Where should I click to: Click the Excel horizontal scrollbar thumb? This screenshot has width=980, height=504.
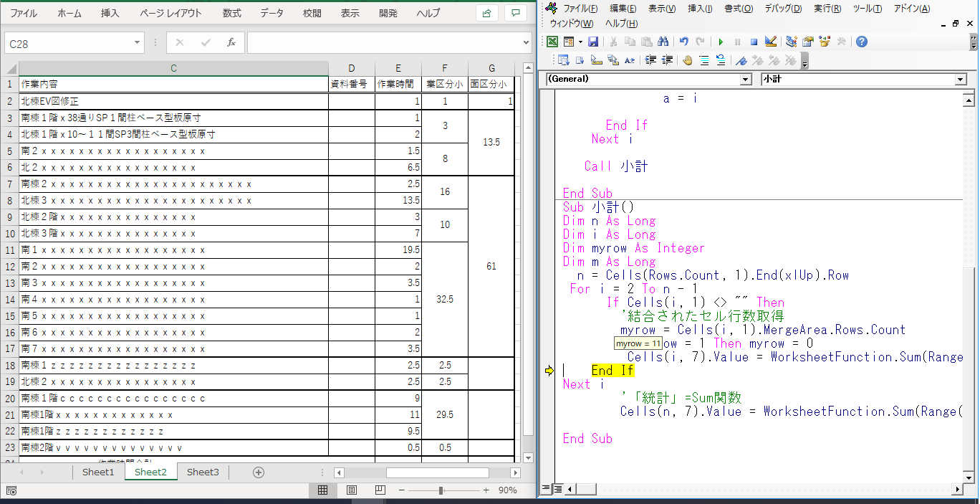pyautogui.click(x=438, y=472)
